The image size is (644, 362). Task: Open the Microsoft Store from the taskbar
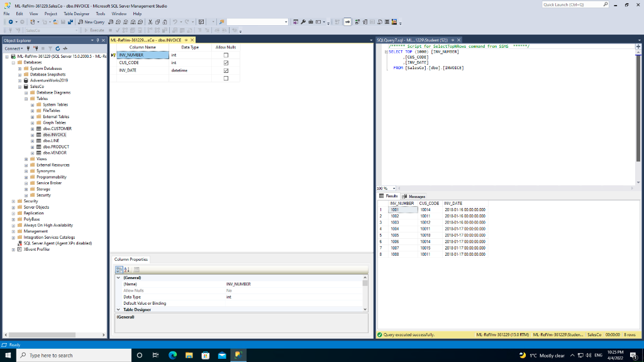[x=206, y=356]
